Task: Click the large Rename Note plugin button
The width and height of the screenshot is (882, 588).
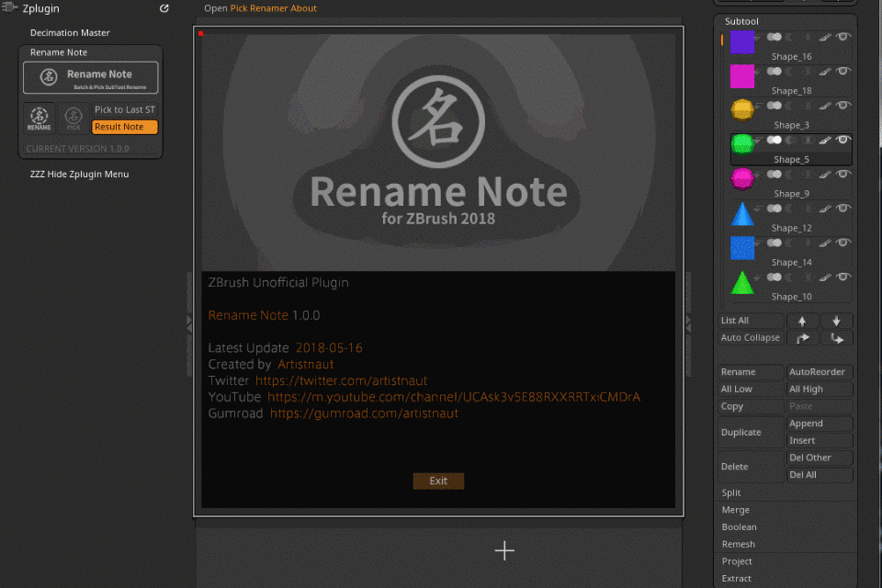Action: coord(91,78)
